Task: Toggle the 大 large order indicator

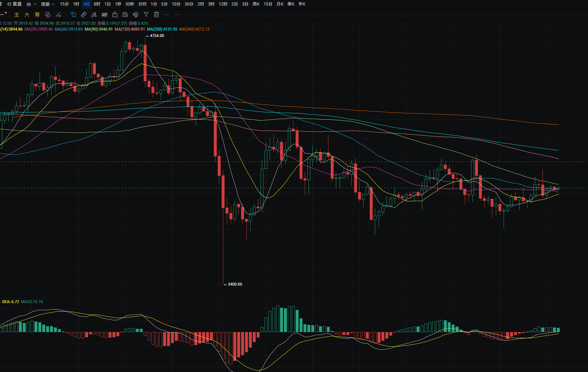Action: pos(27,15)
